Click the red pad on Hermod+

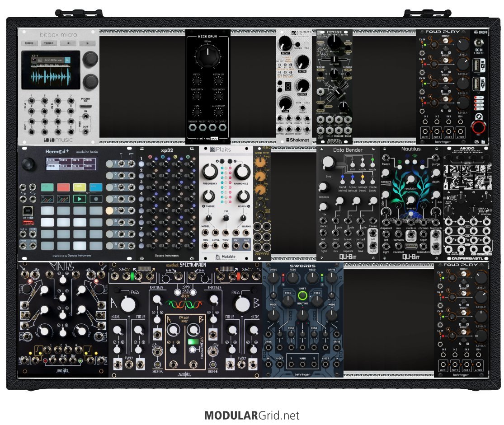[x=63, y=187]
